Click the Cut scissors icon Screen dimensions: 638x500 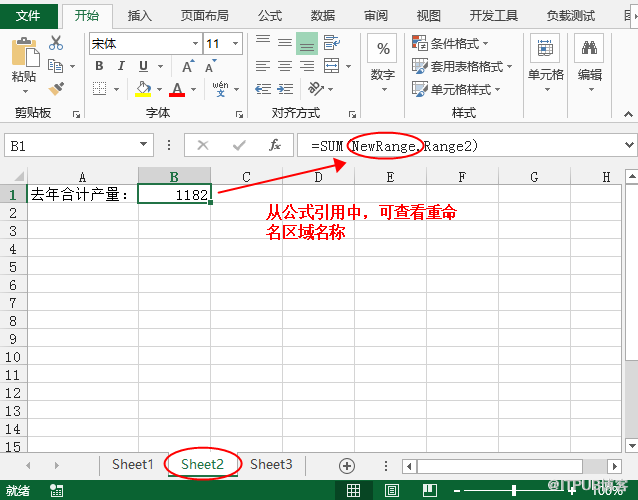pyautogui.click(x=56, y=43)
